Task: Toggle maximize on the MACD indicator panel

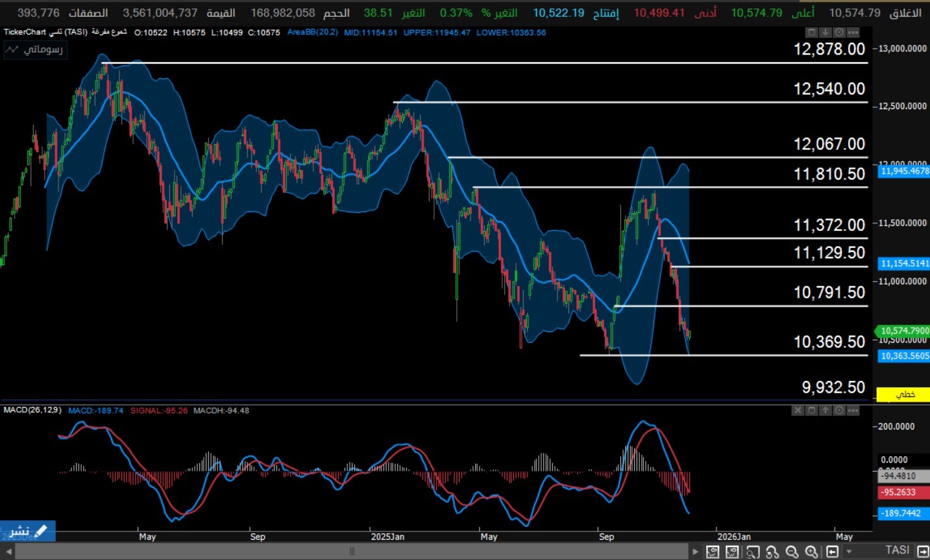Action: pyautogui.click(x=811, y=411)
